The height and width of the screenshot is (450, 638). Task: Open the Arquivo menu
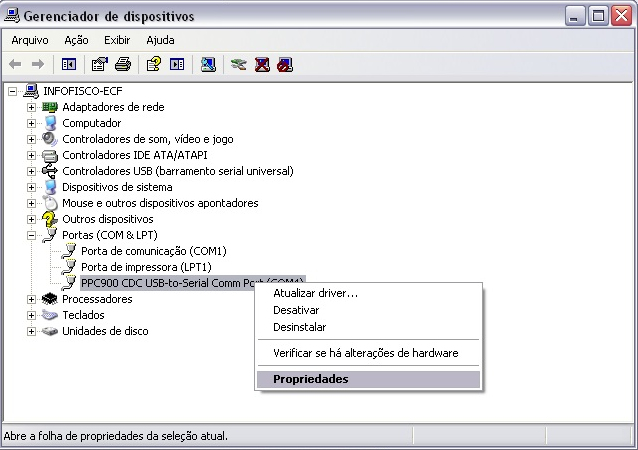coord(30,40)
